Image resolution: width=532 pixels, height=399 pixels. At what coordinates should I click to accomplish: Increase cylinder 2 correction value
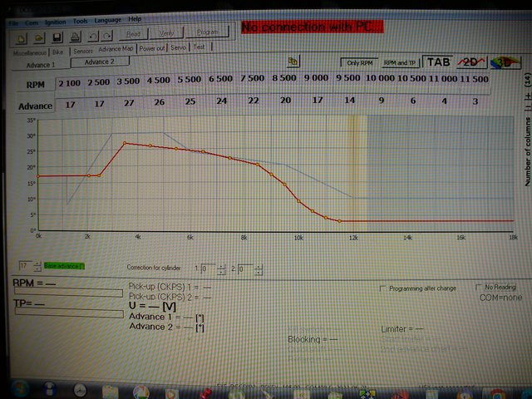point(259,267)
